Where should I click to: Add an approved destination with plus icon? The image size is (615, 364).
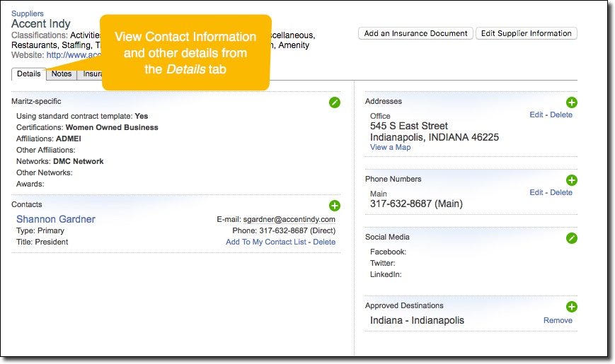[571, 307]
